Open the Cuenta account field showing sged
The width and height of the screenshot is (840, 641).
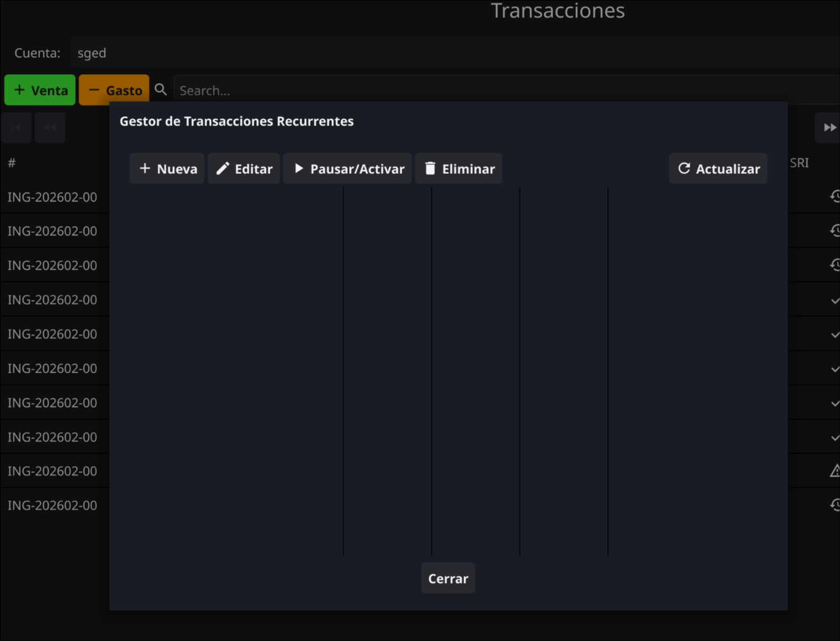424,53
